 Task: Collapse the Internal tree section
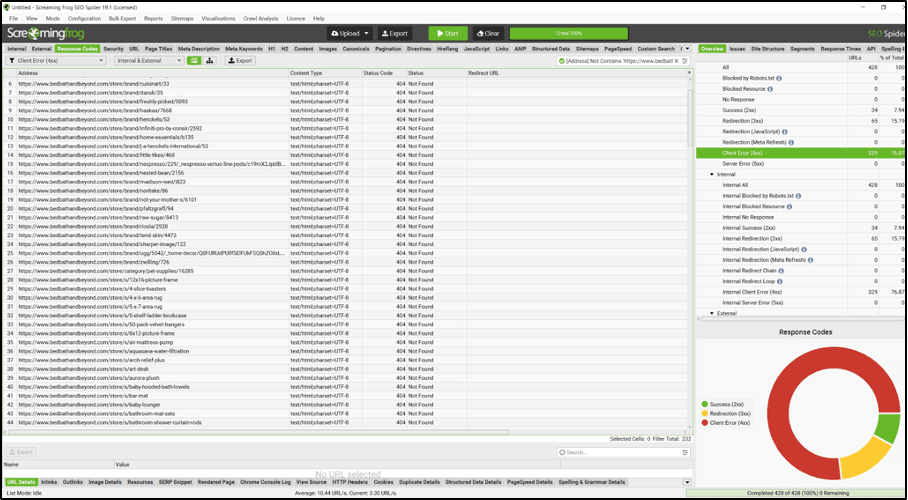[x=712, y=174]
